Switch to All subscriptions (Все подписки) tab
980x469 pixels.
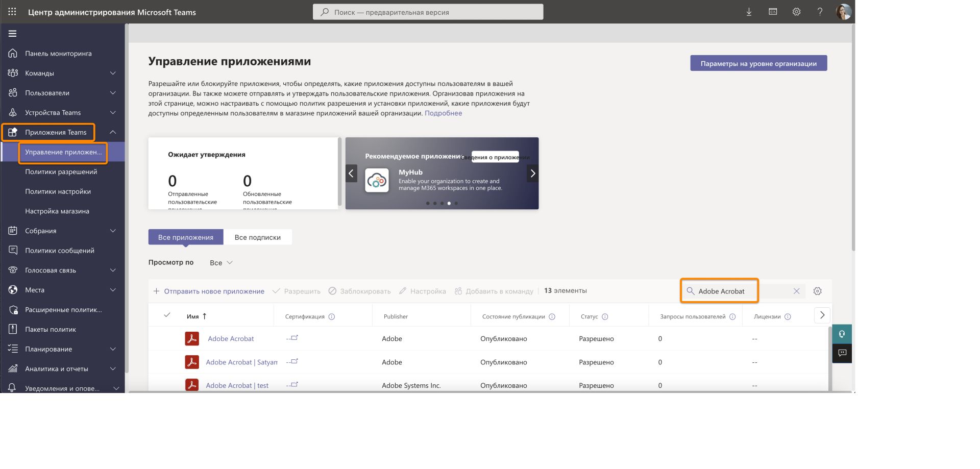click(x=258, y=237)
